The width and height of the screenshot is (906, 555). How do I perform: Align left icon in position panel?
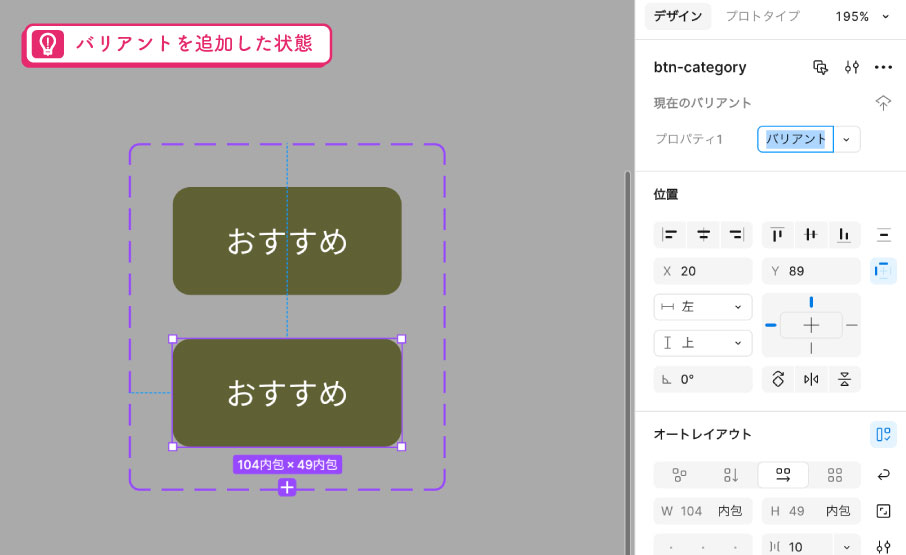coord(670,234)
